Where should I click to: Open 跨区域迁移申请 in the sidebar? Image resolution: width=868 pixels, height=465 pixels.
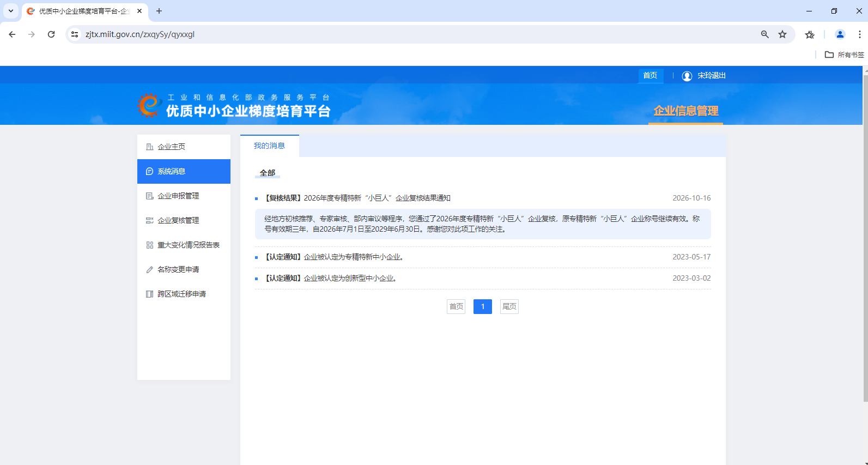coord(184,294)
